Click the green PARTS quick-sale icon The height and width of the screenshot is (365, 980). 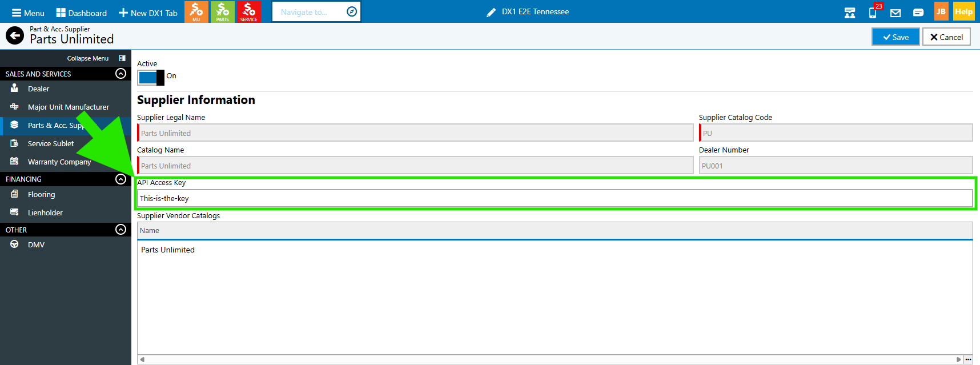click(222, 11)
